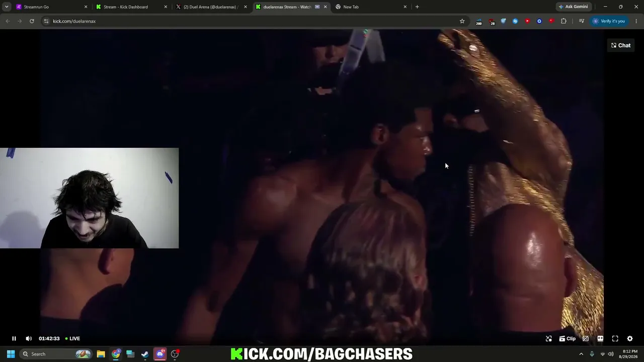Close the Duel Arena (@duelarenax) tab

[x=245, y=7]
